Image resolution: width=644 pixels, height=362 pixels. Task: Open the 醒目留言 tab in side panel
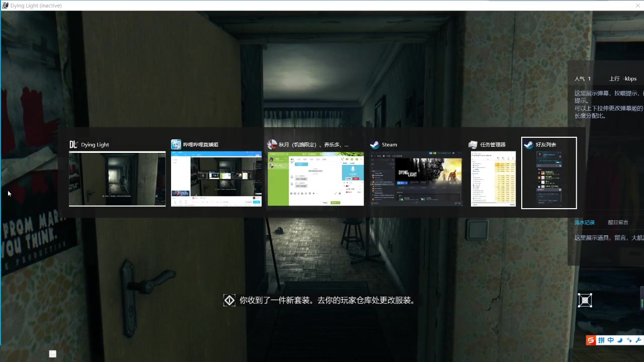618,222
